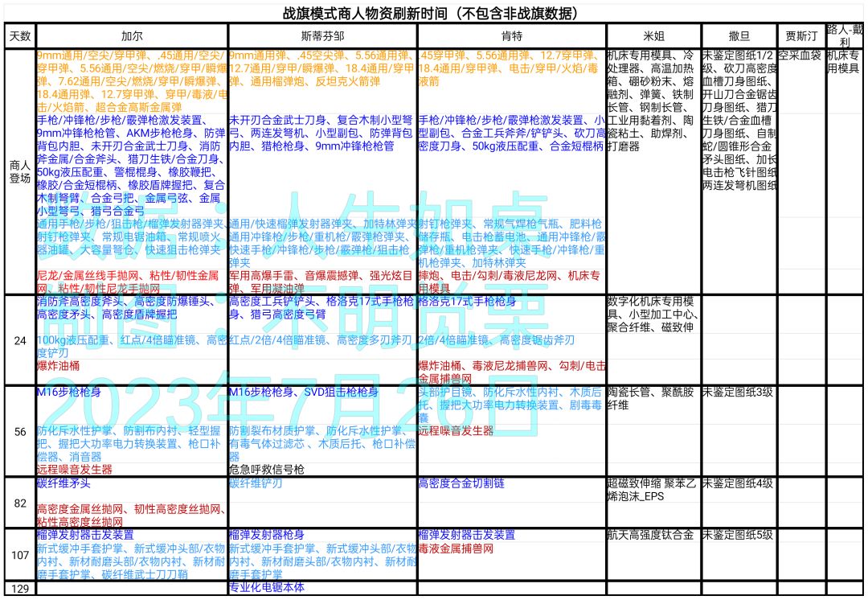Click the day 107 row label
This screenshot has width=868, height=600.
tap(20, 555)
